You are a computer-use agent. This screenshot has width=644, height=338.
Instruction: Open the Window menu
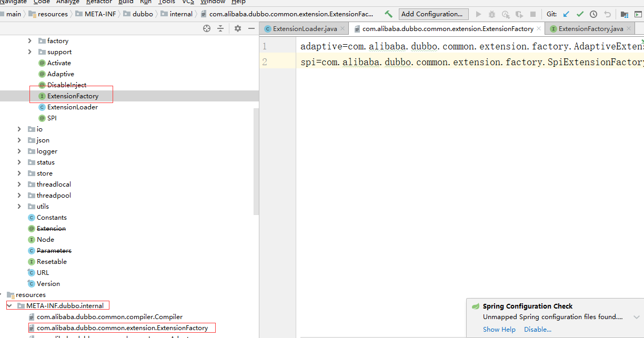point(213,2)
